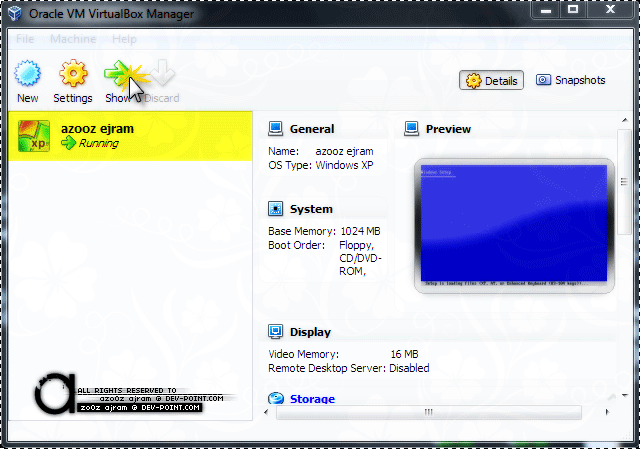The image size is (640, 449).
Task: Click the green Running status arrow icon
Action: (x=68, y=143)
